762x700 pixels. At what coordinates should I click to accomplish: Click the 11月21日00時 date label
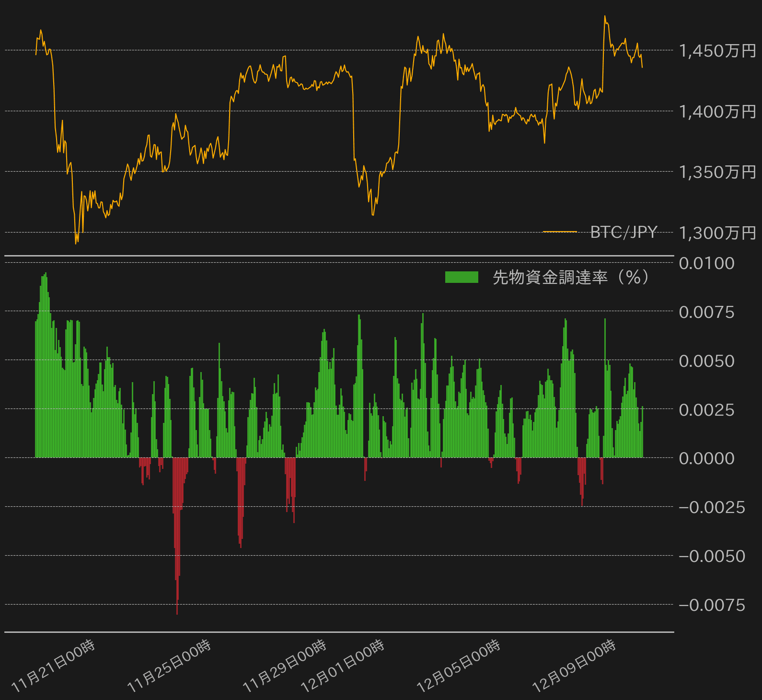(x=53, y=666)
